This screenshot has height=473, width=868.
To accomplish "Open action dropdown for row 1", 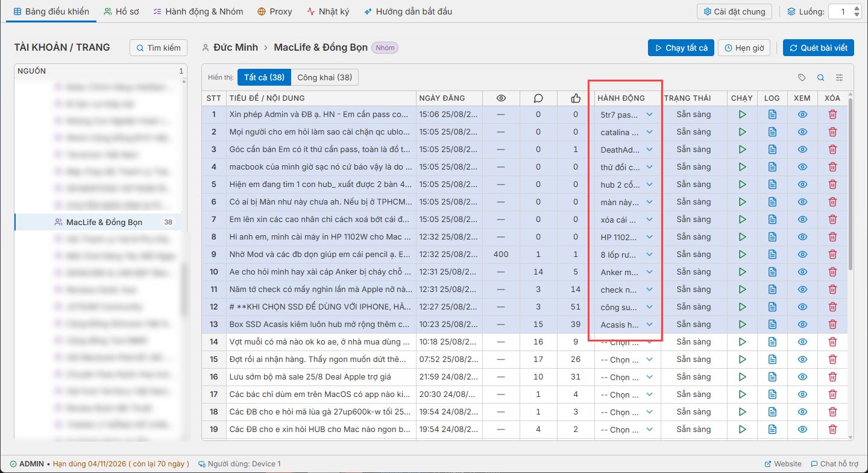I will (x=627, y=115).
